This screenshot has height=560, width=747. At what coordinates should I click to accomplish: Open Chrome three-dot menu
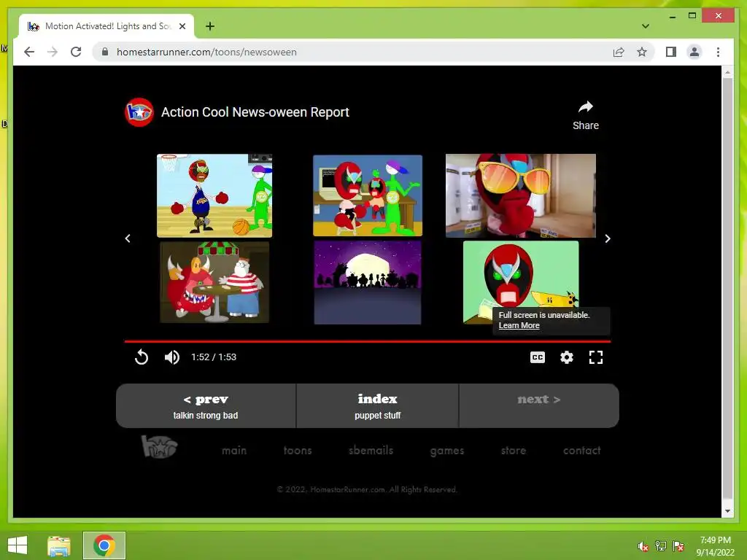tap(718, 52)
